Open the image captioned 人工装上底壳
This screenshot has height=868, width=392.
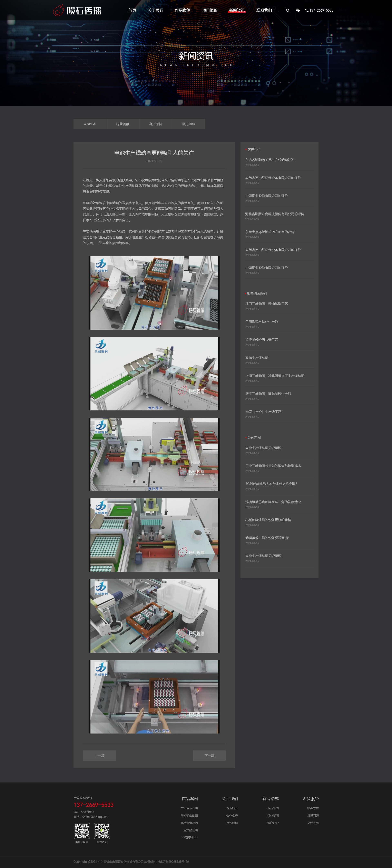pyautogui.click(x=154, y=697)
